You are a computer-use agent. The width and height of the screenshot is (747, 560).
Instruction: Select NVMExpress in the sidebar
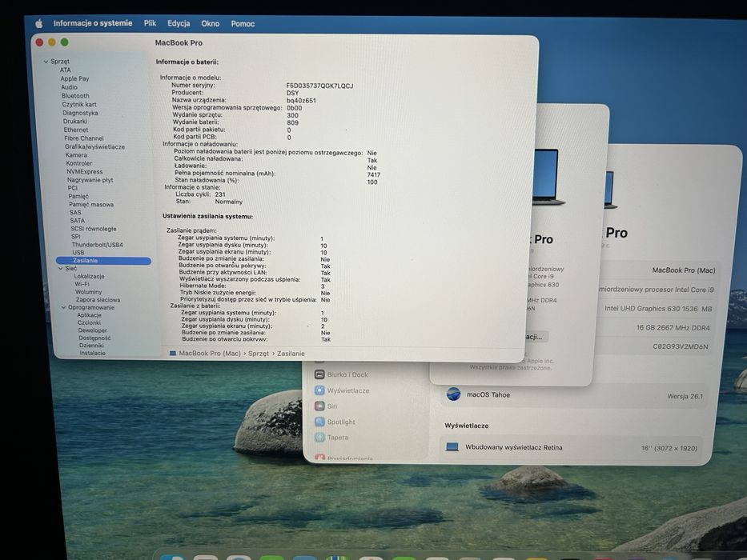84,171
